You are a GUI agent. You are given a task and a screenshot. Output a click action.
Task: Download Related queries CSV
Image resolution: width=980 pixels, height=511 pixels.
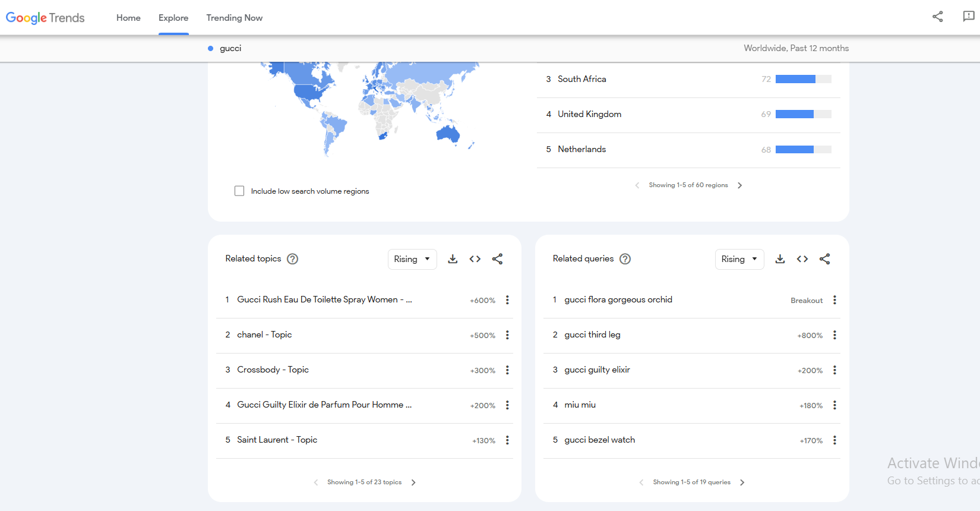point(780,259)
